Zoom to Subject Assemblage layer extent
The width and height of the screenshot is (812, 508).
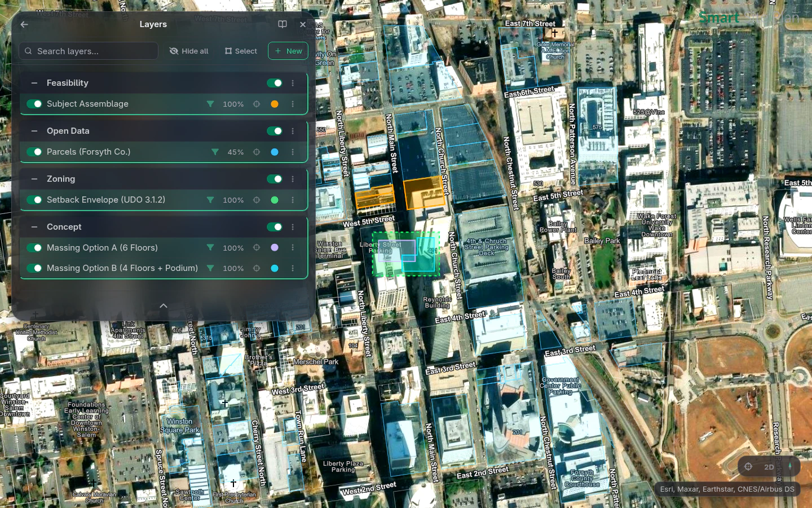tap(257, 104)
